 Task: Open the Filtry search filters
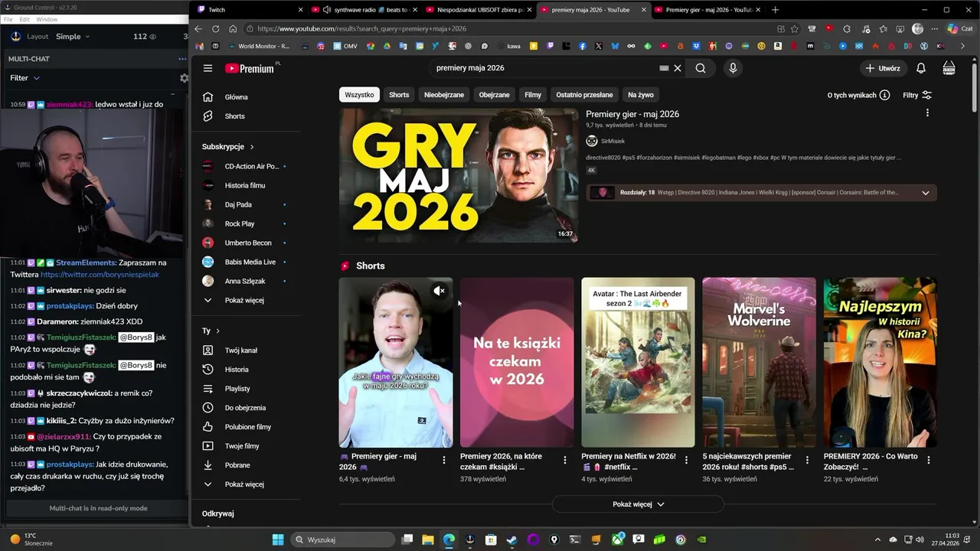917,95
